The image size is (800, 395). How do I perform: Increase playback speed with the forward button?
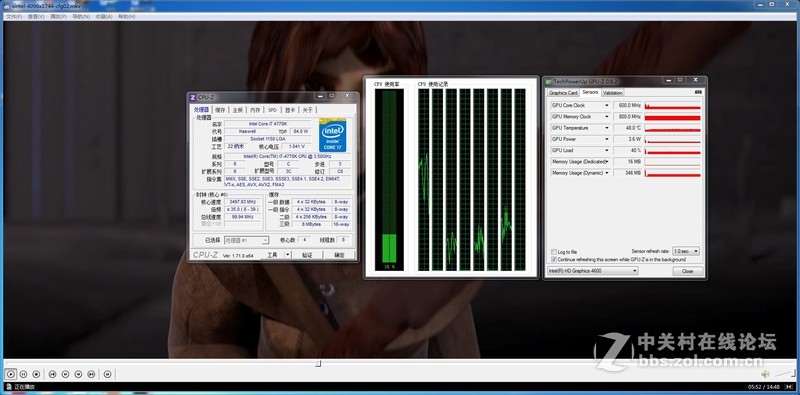click(78, 374)
